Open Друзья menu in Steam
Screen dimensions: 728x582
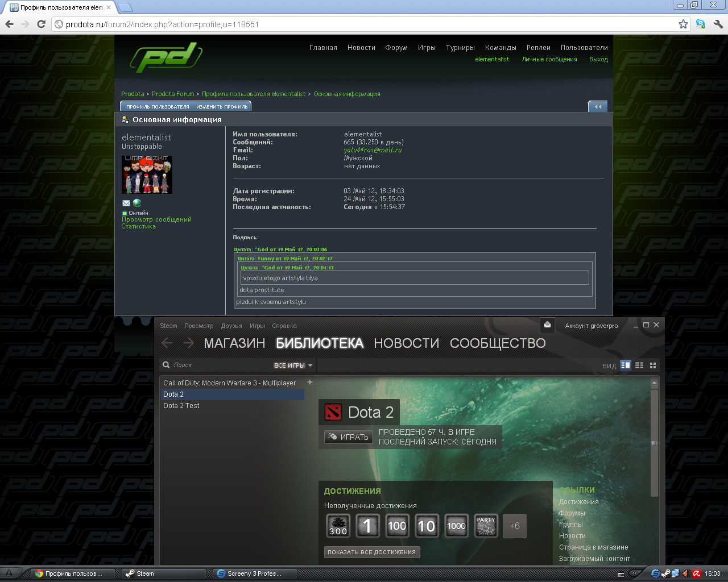231,326
